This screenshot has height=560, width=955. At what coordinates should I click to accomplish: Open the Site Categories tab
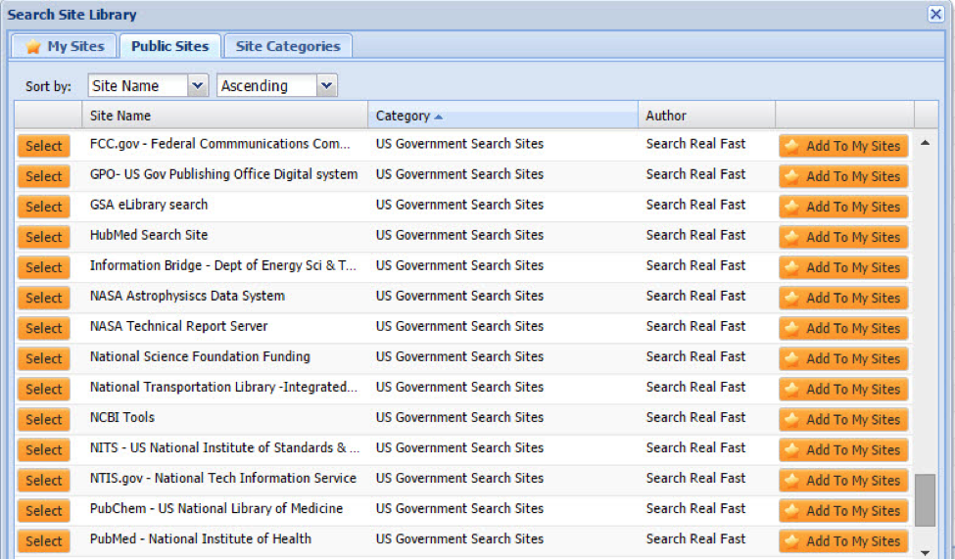[x=288, y=46]
